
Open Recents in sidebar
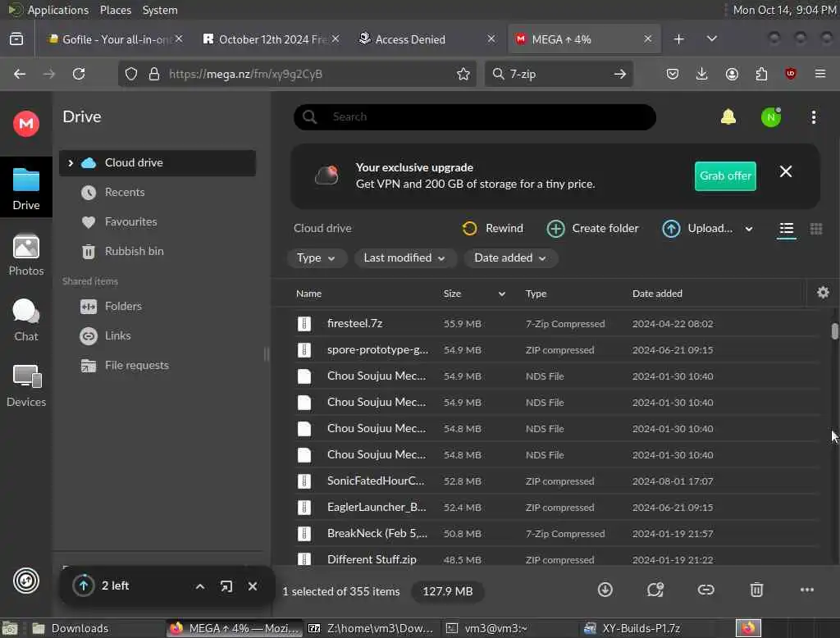pos(157,193)
